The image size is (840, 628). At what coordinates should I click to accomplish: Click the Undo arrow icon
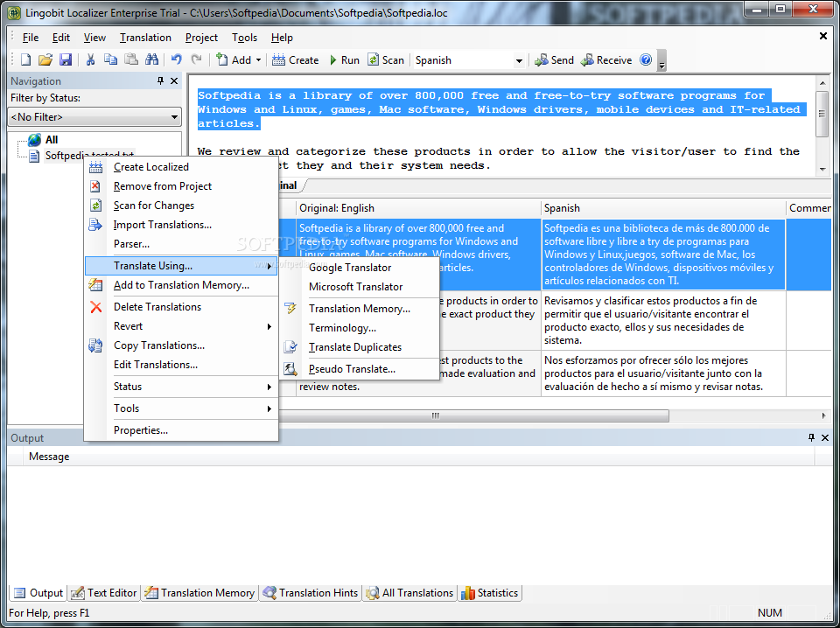pos(176,60)
